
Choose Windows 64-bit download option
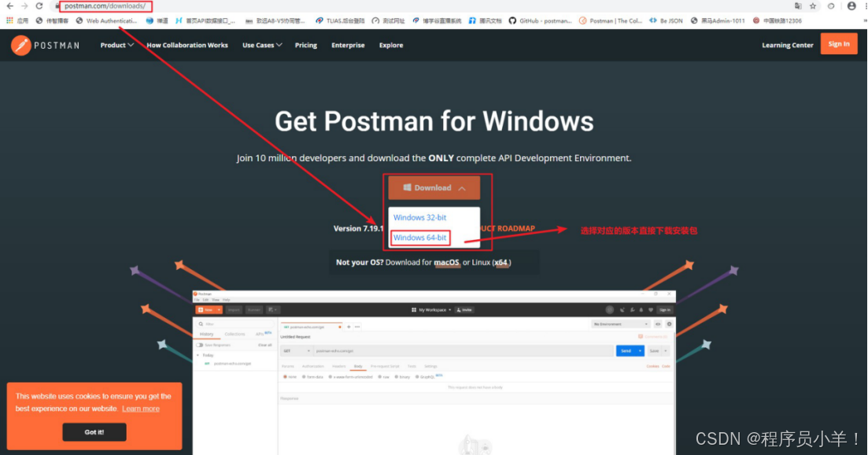(x=419, y=238)
